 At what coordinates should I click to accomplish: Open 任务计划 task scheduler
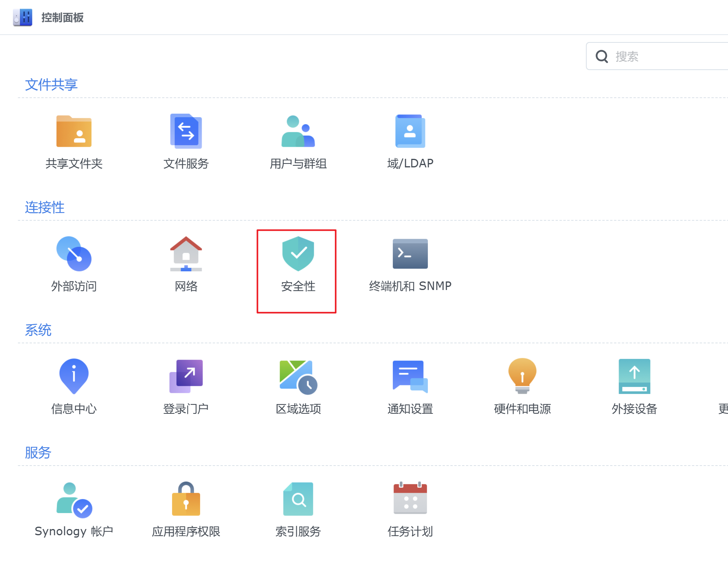(410, 499)
